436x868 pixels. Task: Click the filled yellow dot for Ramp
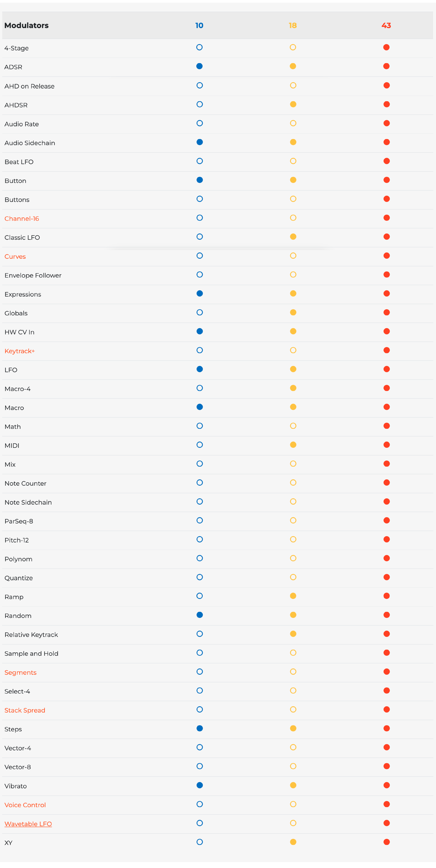pos(293,596)
